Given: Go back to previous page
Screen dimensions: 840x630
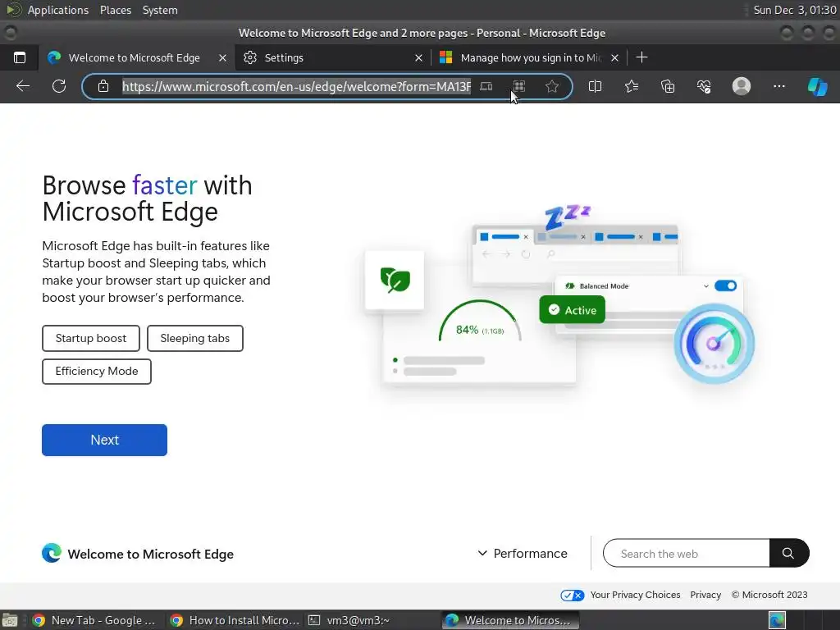Looking at the screenshot, I should 23,86.
